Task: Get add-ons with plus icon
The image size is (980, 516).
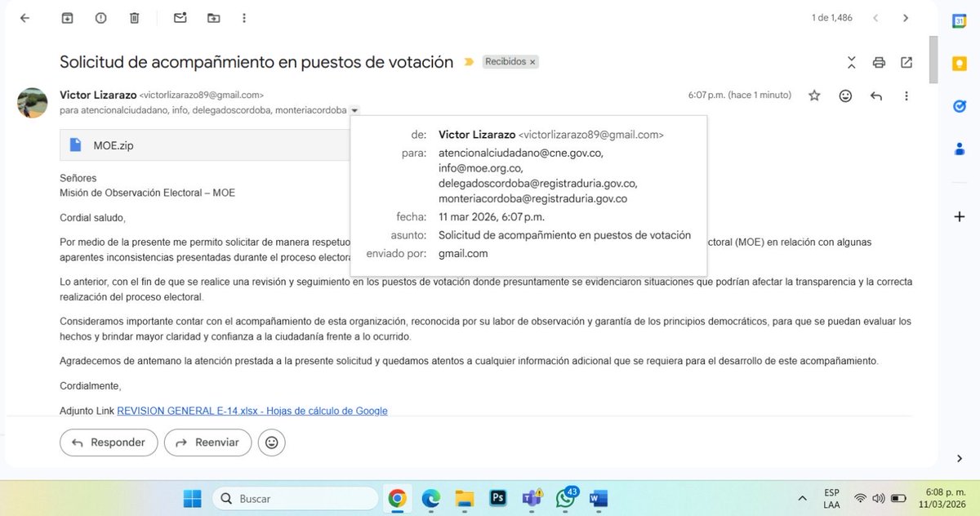Action: 960,216
